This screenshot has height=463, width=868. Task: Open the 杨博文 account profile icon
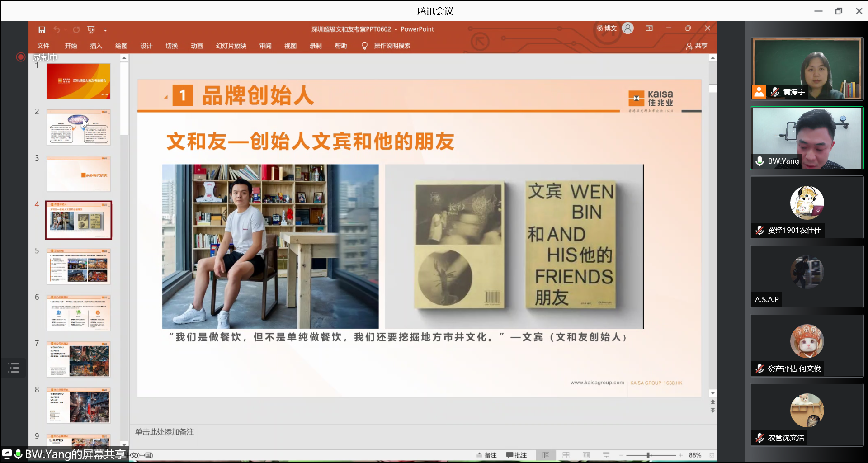627,28
